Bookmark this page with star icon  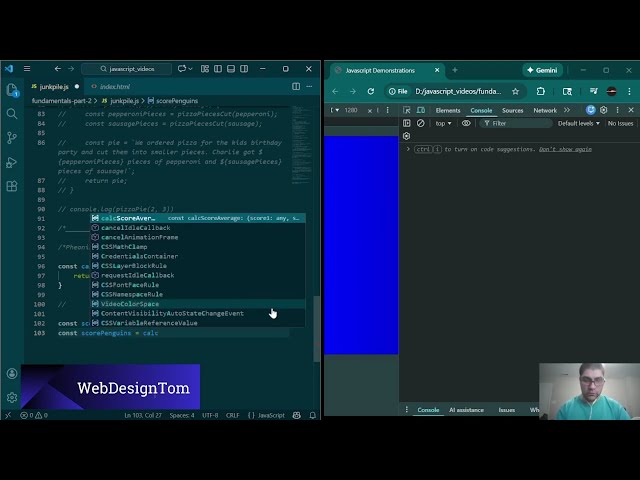pyautogui.click(x=516, y=91)
